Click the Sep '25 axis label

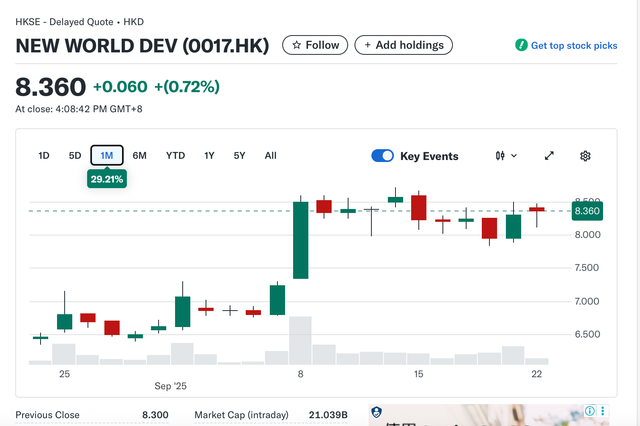click(171, 386)
